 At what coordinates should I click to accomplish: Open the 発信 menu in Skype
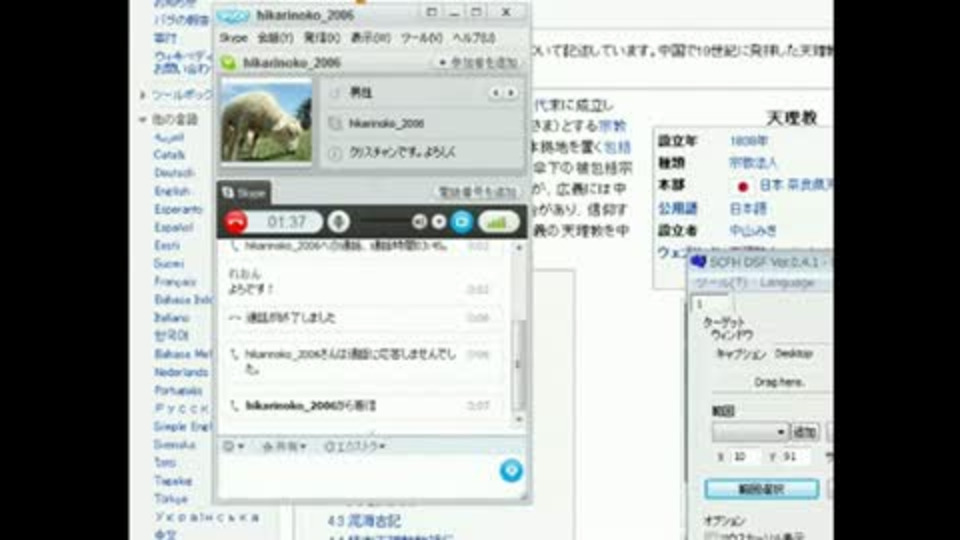pos(322,38)
